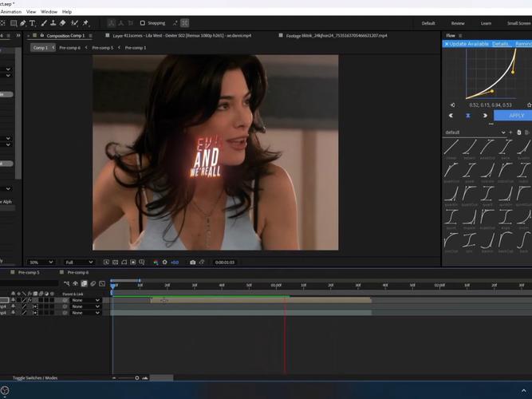The width and height of the screenshot is (532, 399).
Task: Select the Learn workspace
Action: (486, 23)
